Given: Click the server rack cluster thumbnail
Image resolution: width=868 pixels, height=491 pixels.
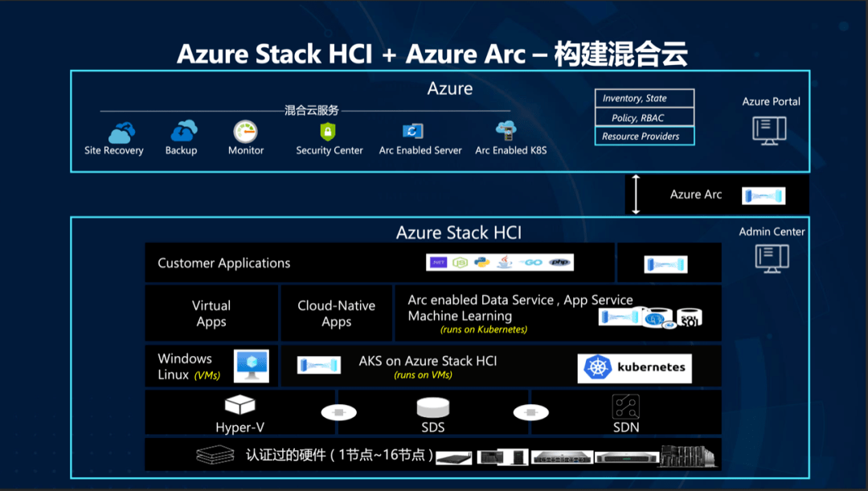Looking at the screenshot, I should pyautogui.click(x=688, y=456).
